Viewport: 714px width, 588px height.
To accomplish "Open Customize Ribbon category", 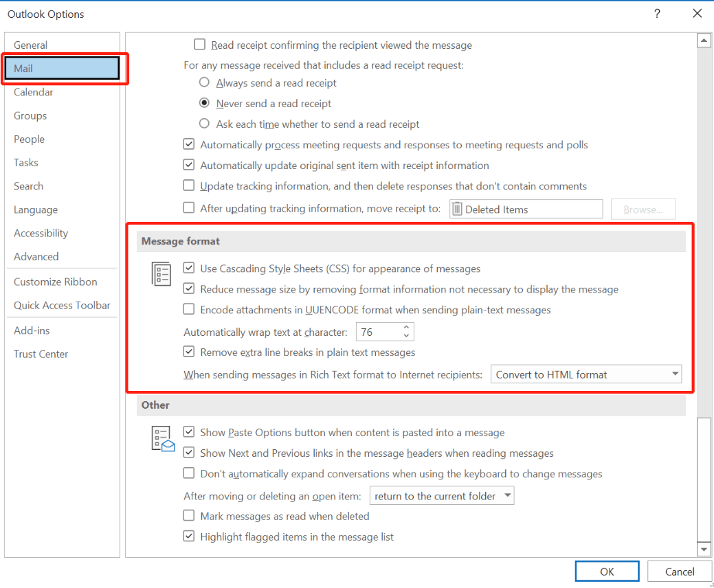I will click(62, 282).
